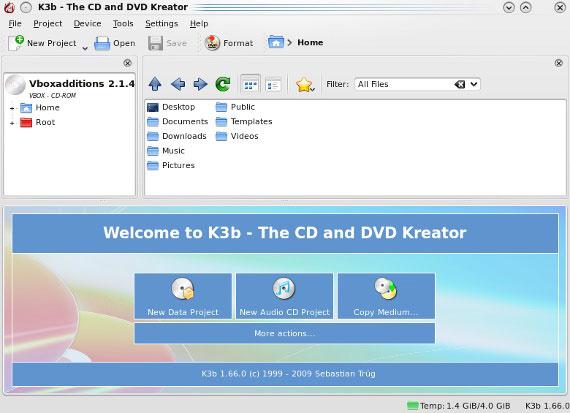Clear the Filter field text
The width and height of the screenshot is (570, 413).
click(459, 84)
